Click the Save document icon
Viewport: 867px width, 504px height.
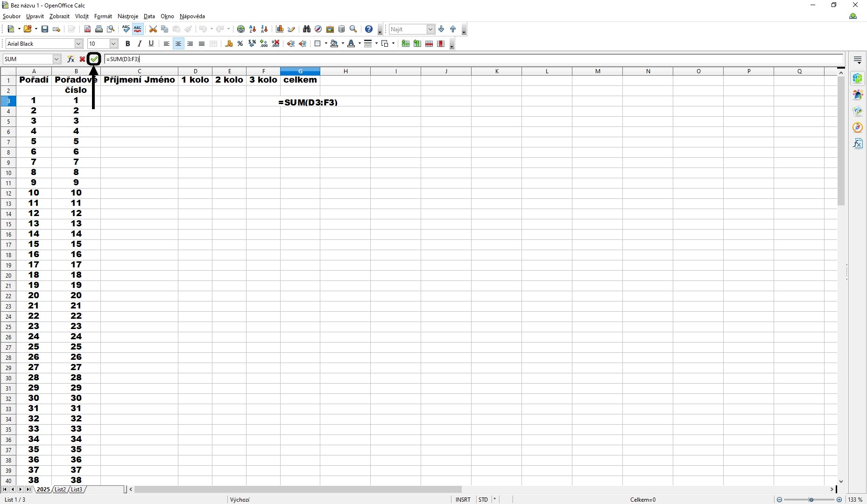click(x=45, y=29)
